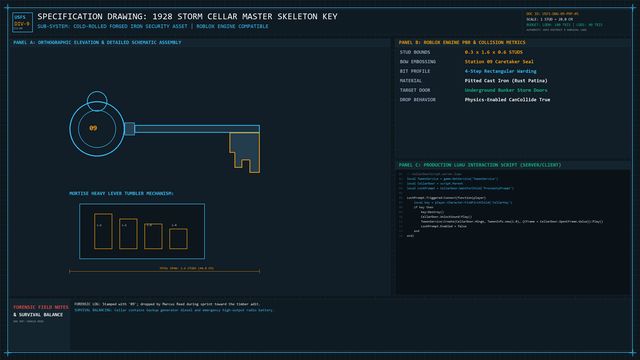Click the DOC ID line in the top-right corner
The image size is (640, 360).
552,14
